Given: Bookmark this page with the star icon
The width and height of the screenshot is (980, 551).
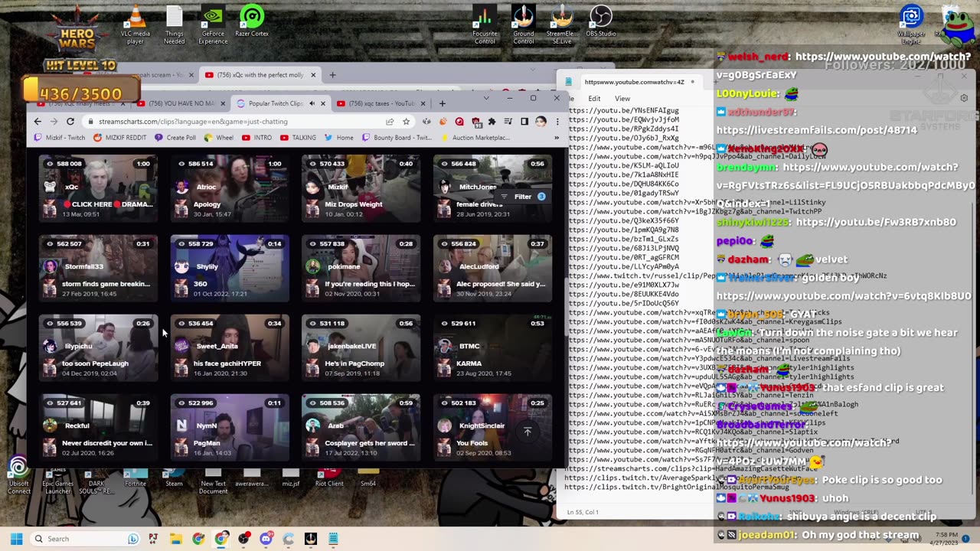Looking at the screenshot, I should pyautogui.click(x=406, y=121).
